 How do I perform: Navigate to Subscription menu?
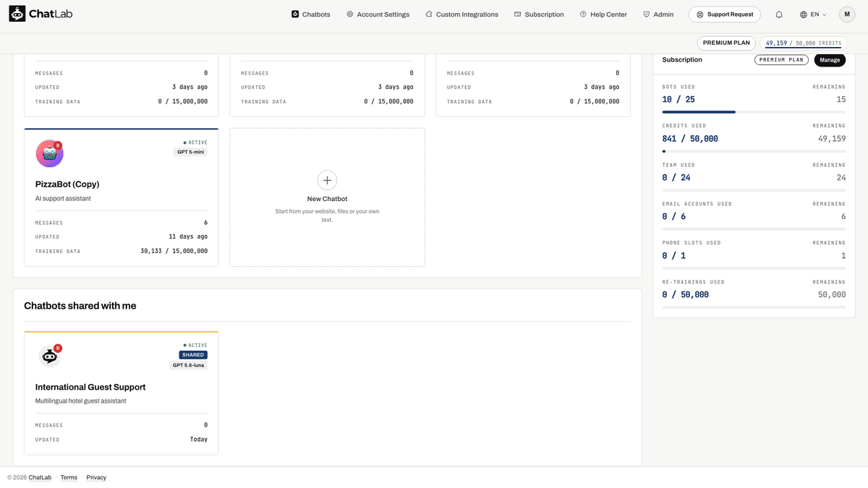click(539, 14)
